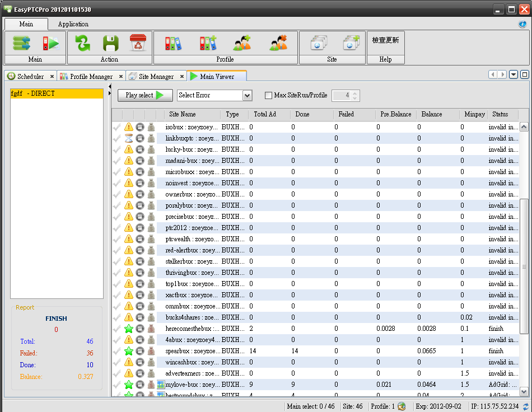Toggle the checkmark on the isobux row
The height and width of the screenshot is (412, 532).
(x=117, y=127)
